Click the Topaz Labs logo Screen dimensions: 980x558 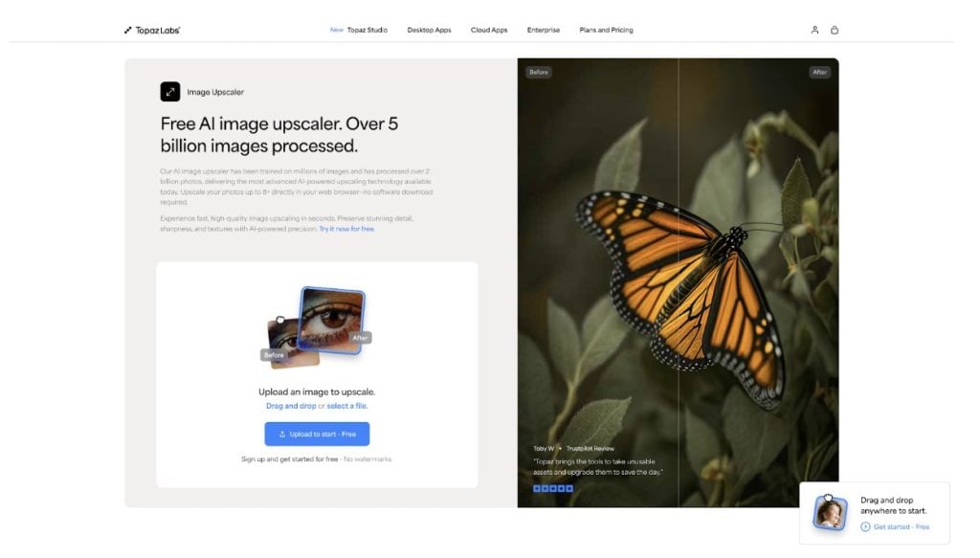point(152,30)
